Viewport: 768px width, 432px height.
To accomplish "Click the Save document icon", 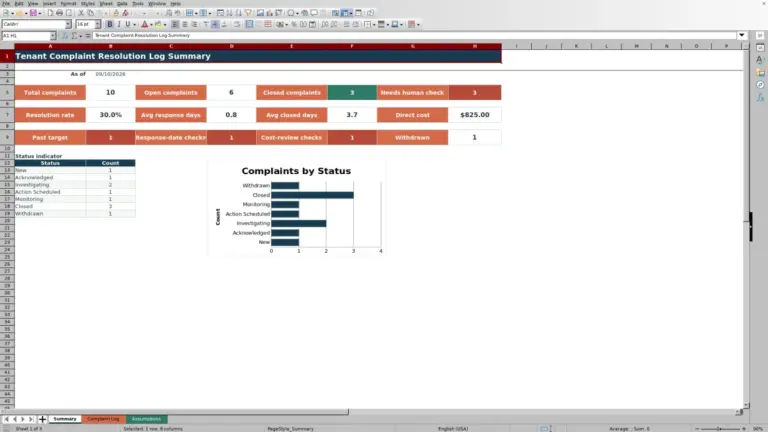I will pos(33,13).
